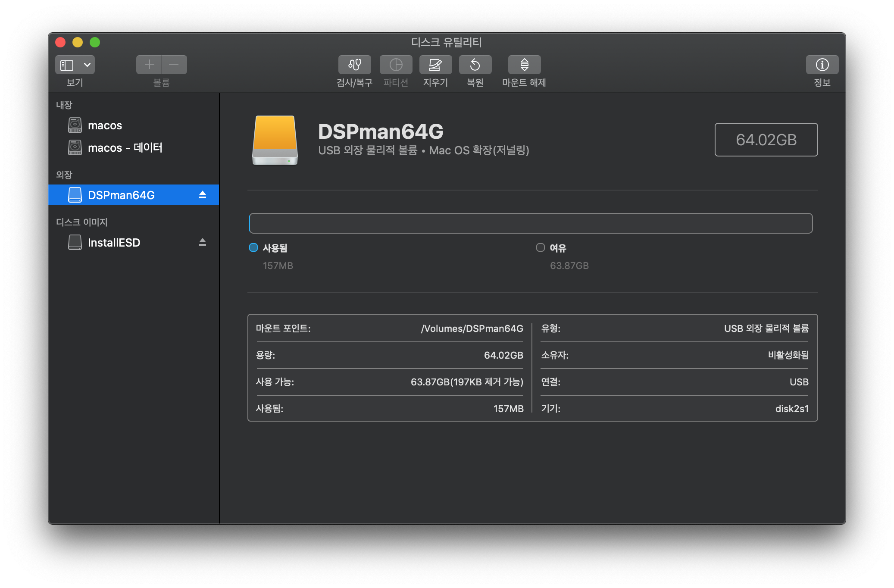Select InstallESD in the sidebar
894x588 pixels.
[114, 243]
